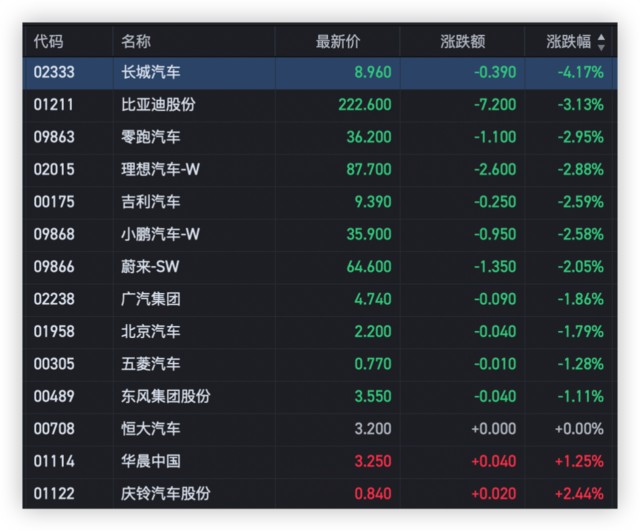Select the 小鹏汽车-W row
This screenshot has width=640, height=531.
point(160,234)
